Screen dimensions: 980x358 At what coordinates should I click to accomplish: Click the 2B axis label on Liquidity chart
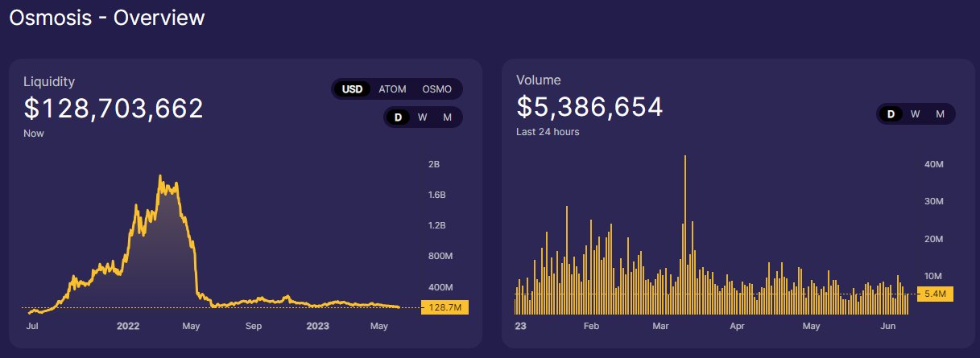pos(433,164)
